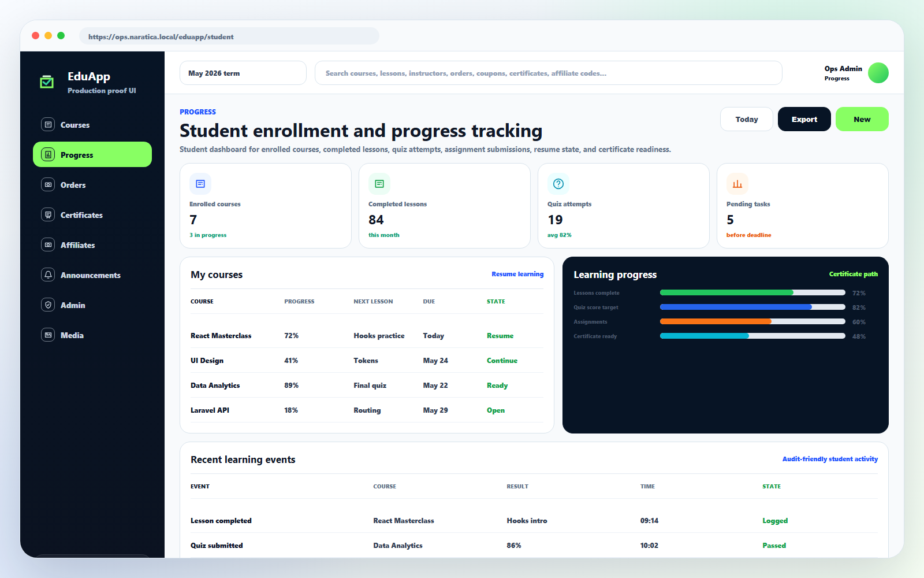Click the Enrolled courses card icon
This screenshot has width=924, height=578.
(200, 184)
